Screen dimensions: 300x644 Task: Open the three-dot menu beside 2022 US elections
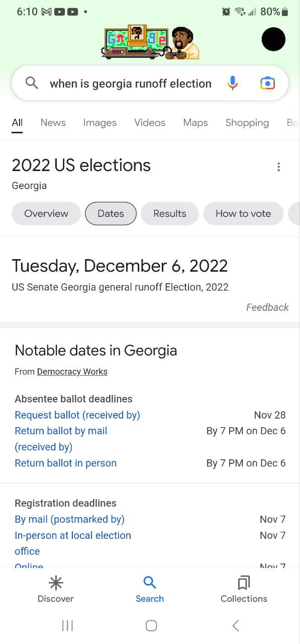[x=278, y=167]
